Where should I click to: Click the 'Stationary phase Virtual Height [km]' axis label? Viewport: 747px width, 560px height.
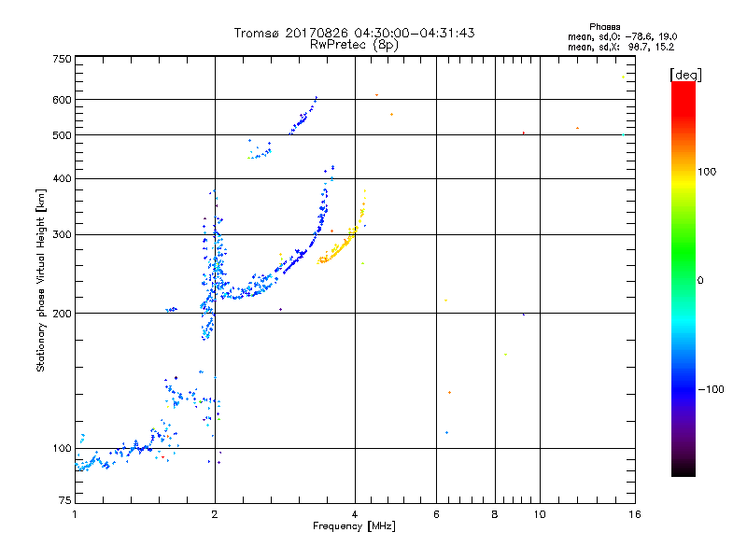tap(40, 280)
